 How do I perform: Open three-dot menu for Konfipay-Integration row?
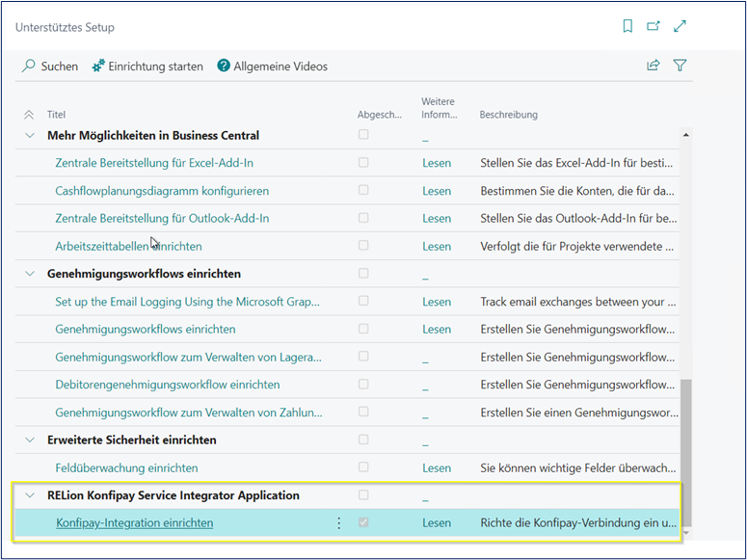(x=338, y=523)
